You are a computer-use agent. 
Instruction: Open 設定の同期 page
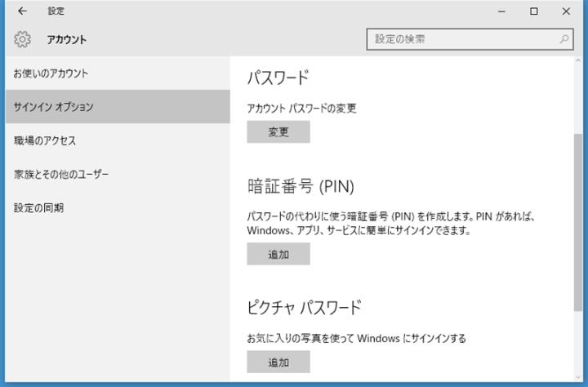pos(118,207)
